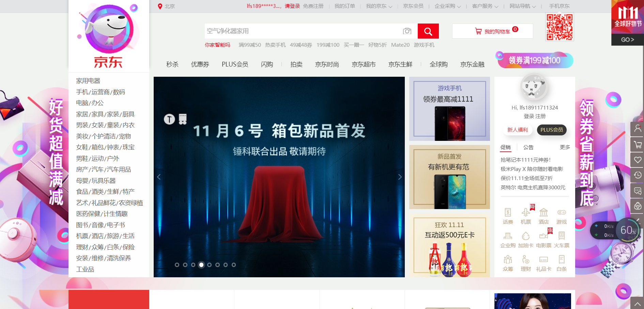Open the 游戏手机 promo card
Viewport: 644px width, 309px height.
[449, 109]
